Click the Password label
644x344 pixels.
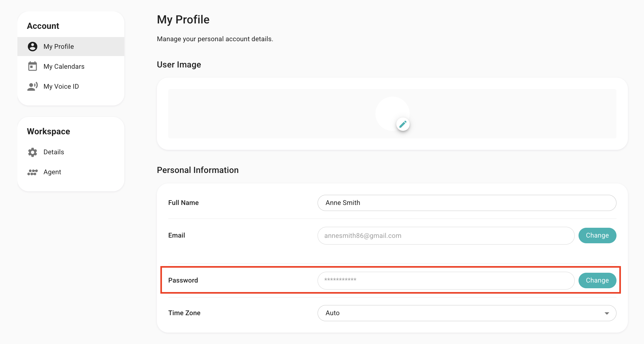coord(183,280)
